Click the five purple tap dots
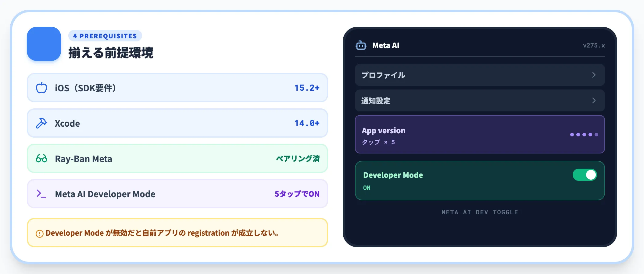Screen dimensions: 644x274 coord(584,135)
